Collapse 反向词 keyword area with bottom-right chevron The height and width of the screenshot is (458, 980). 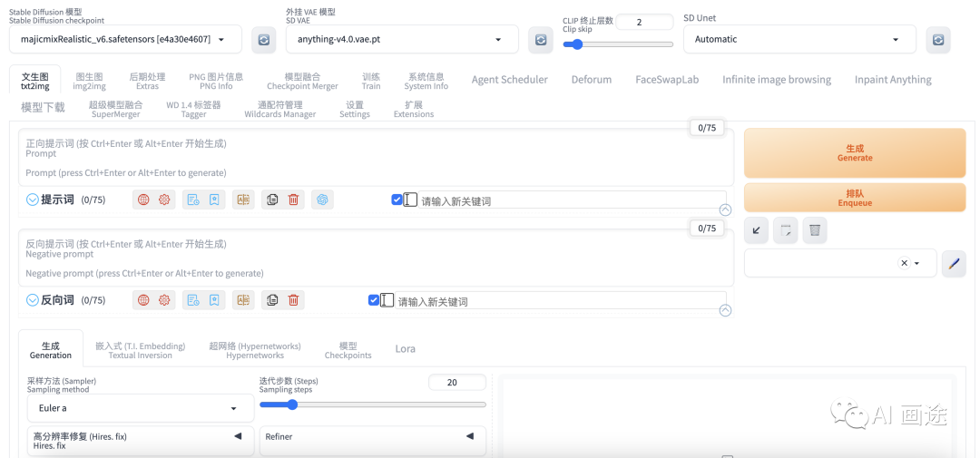coord(726,310)
